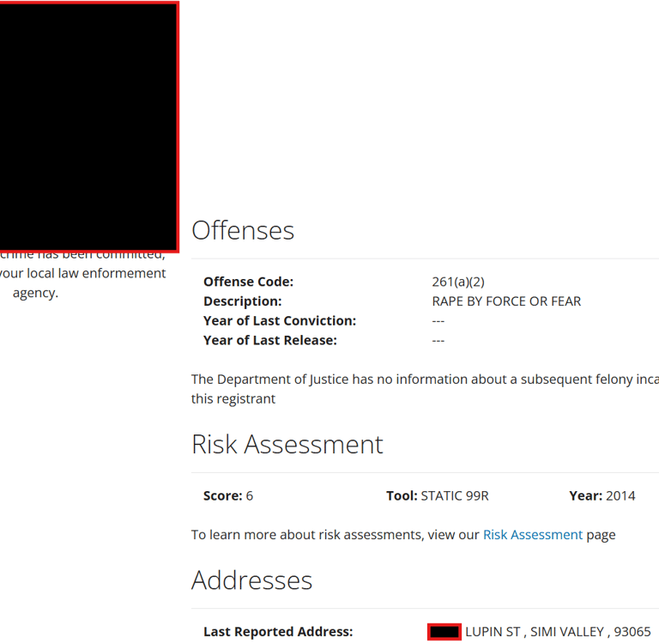Click the Year of Last Conviction label
The image size is (659, 644).
coord(280,320)
